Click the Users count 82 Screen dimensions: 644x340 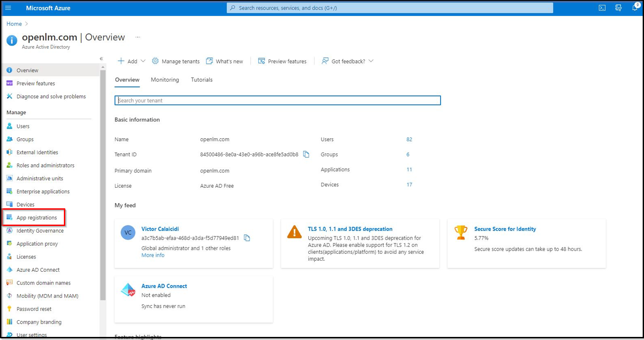click(409, 140)
